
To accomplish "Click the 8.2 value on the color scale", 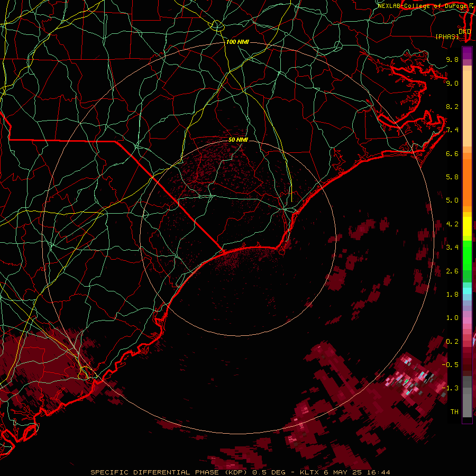I will click(452, 106).
